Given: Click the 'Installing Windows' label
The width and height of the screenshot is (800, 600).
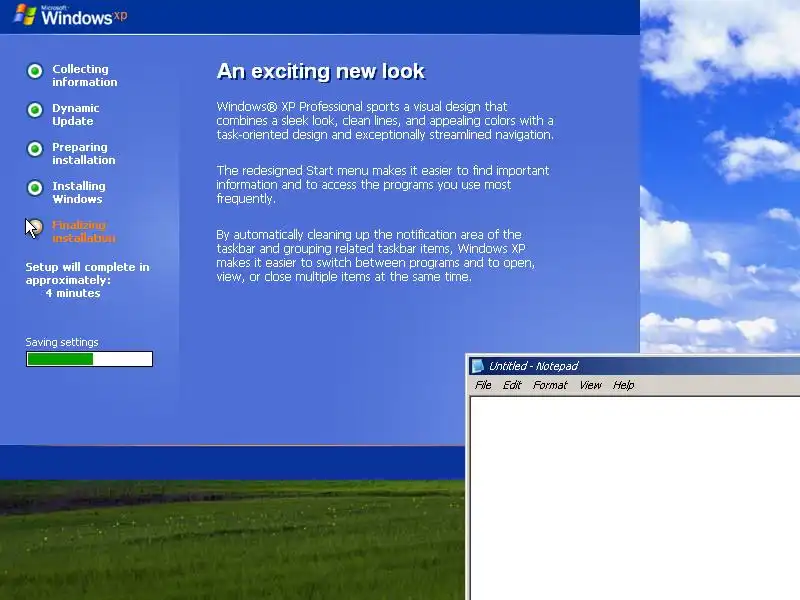Looking at the screenshot, I should pos(79,192).
